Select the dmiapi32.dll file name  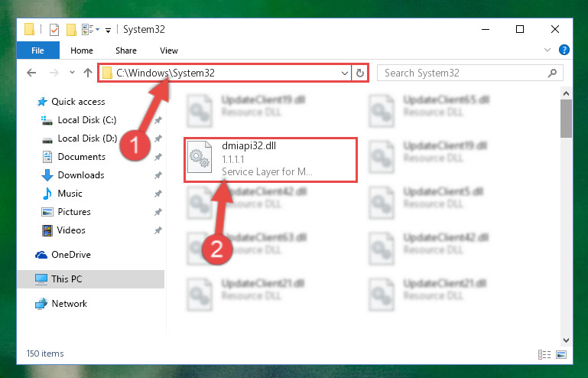[249, 146]
